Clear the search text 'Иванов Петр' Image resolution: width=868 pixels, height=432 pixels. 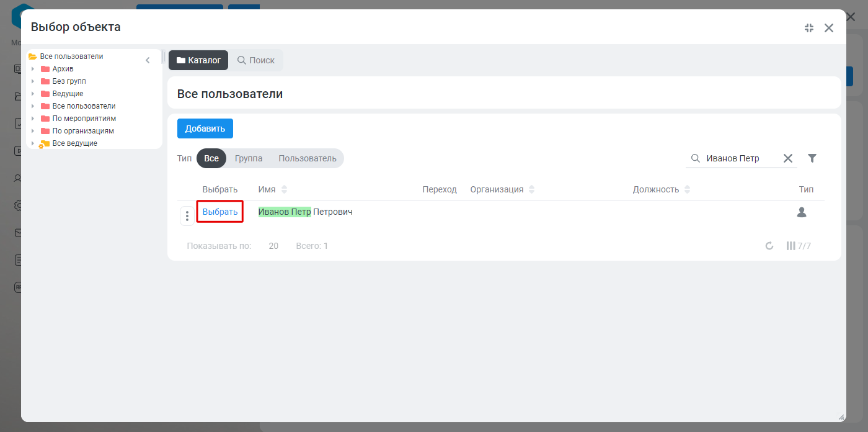(788, 158)
